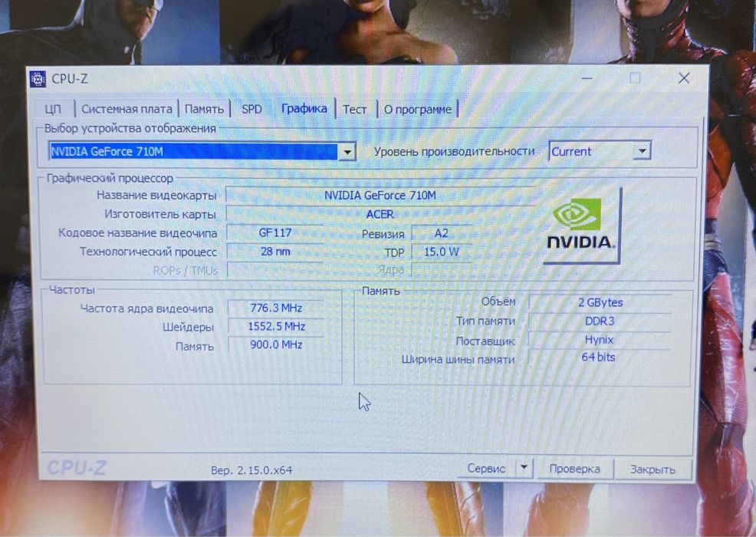The height and width of the screenshot is (537, 756).
Task: Click the GF117 code name value
Action: [275, 232]
